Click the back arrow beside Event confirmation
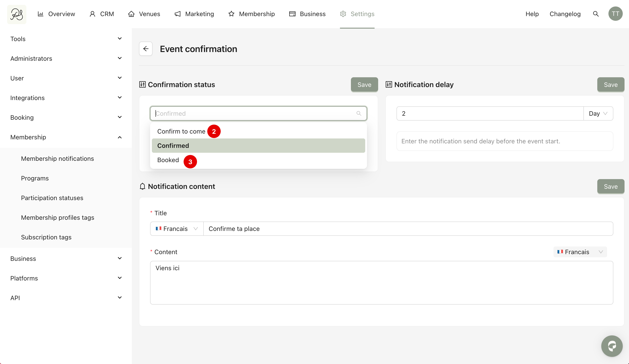The image size is (629, 364). pyautogui.click(x=146, y=49)
